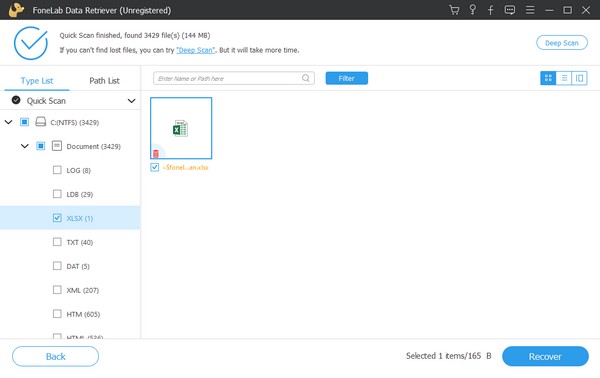The height and width of the screenshot is (378, 600).
Task: Open the shopping cart purchase icon
Action: 454,10
